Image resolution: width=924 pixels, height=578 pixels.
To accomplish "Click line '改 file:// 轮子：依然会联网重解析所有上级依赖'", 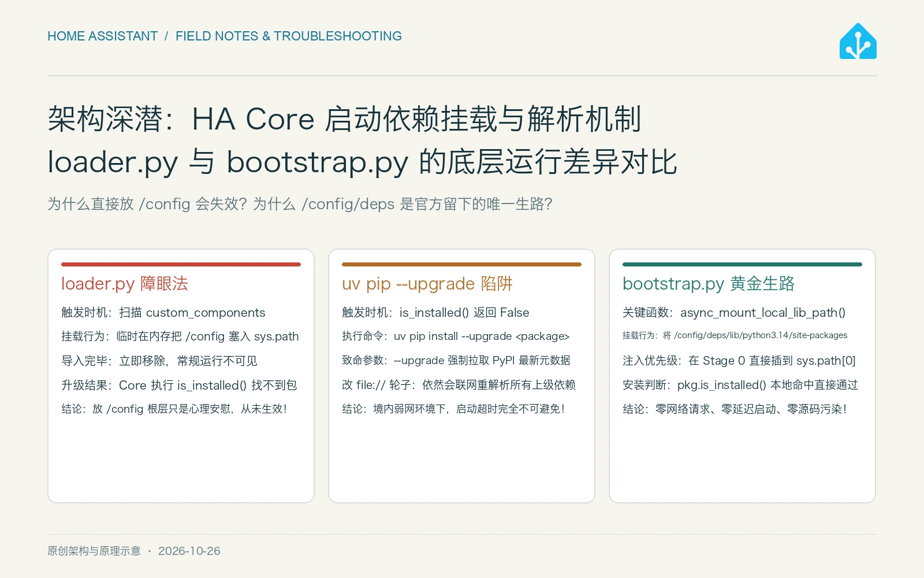I will click(x=459, y=385).
